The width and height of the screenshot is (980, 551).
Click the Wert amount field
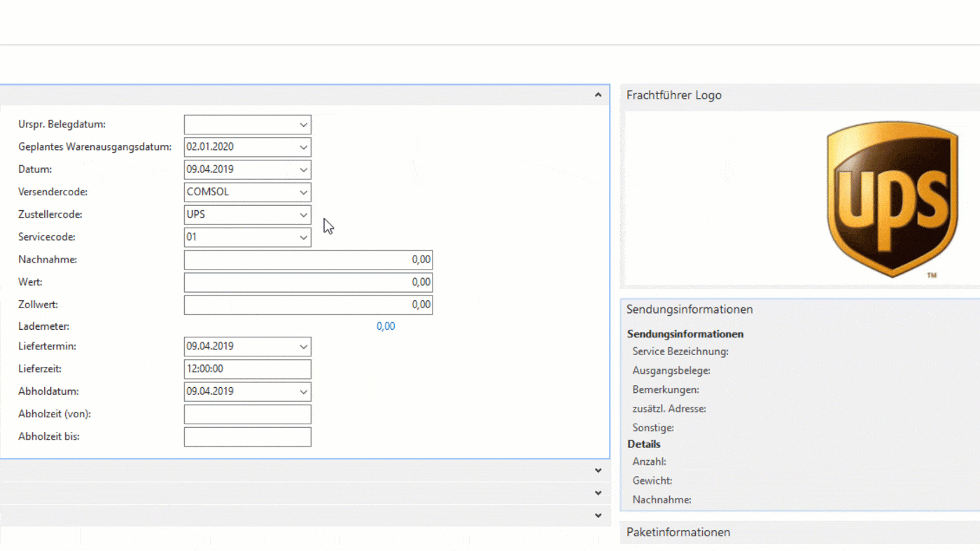[x=308, y=282]
